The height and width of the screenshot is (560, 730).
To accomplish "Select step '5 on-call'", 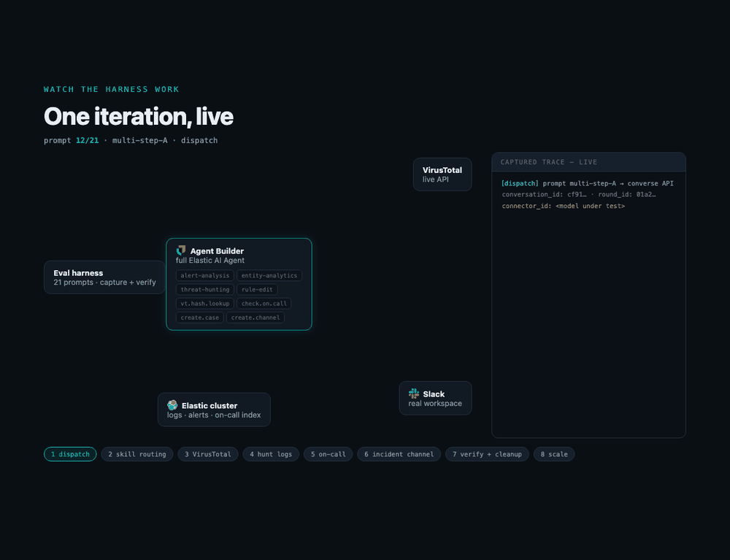I will 328,454.
